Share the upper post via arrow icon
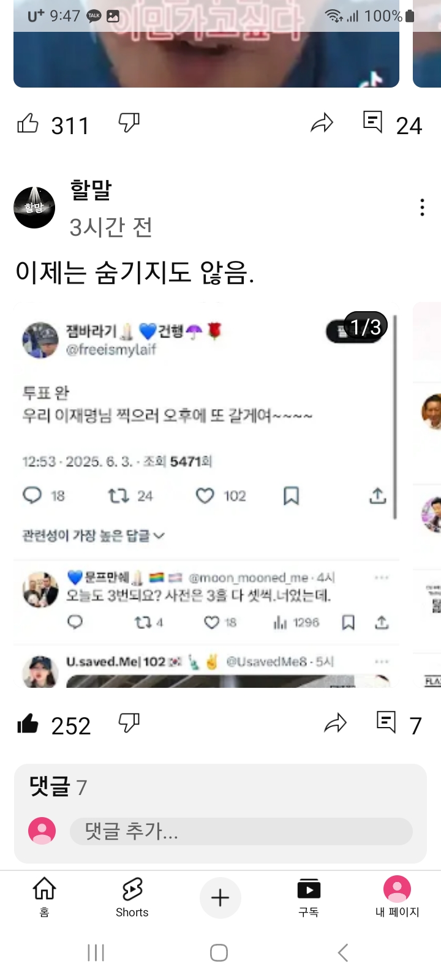Viewport: 441px width, 980px height. [x=322, y=123]
